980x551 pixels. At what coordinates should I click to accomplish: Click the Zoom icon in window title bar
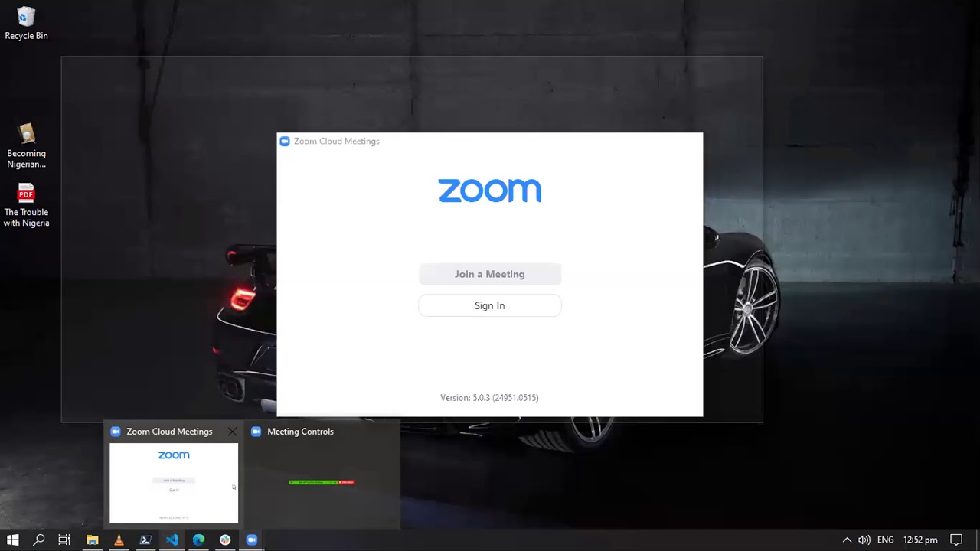point(285,142)
